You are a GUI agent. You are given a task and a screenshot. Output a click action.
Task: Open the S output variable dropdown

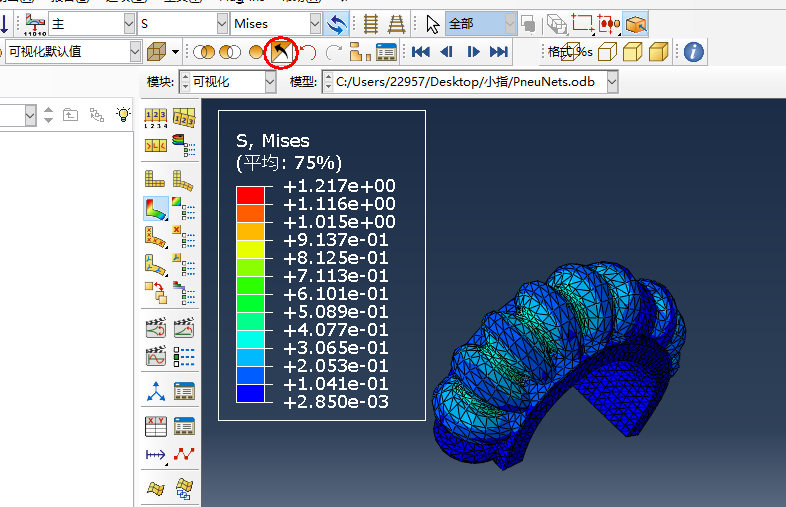point(221,23)
